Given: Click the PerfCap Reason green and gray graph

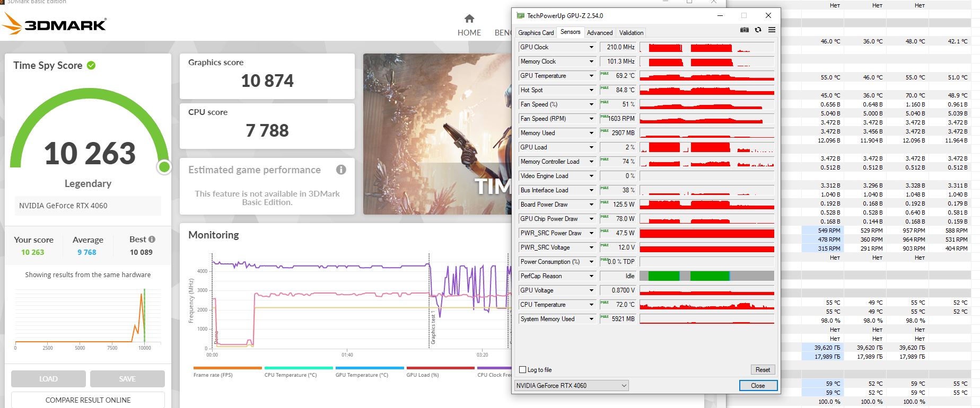Looking at the screenshot, I should (x=707, y=276).
